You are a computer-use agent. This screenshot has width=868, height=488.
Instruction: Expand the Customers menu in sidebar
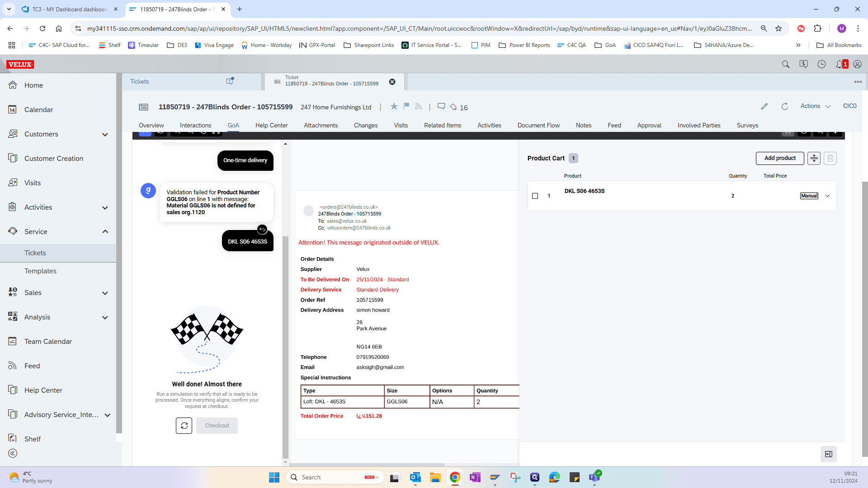coord(105,135)
